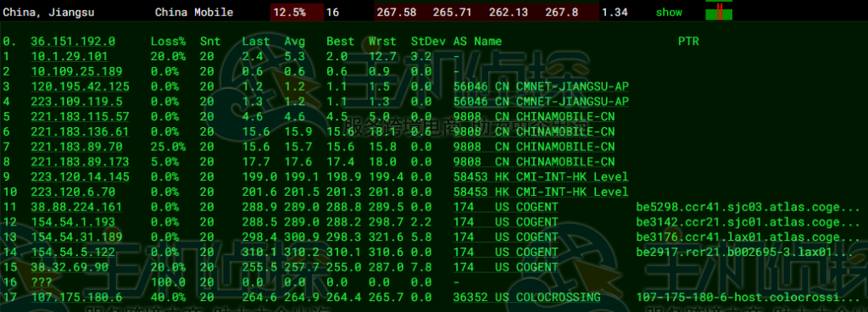Open hop IP 36.151.192.0 link
The height and width of the screenshot is (312, 868).
pyautogui.click(x=73, y=42)
